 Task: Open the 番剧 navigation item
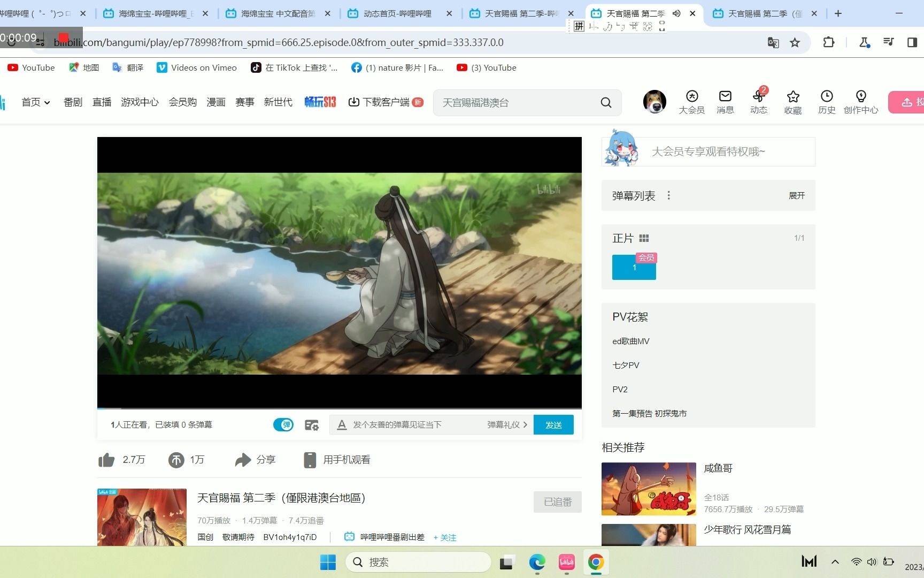click(x=73, y=102)
